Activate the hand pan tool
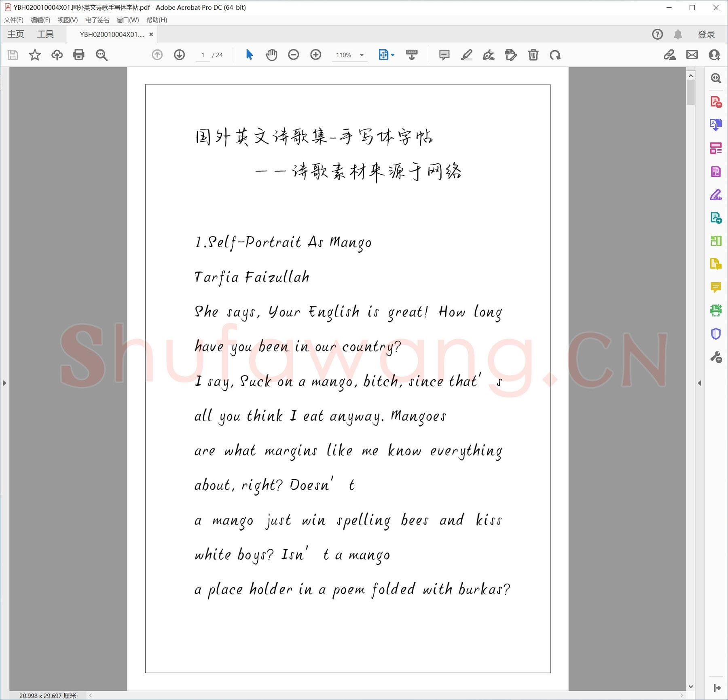This screenshot has height=700, width=728. click(271, 55)
